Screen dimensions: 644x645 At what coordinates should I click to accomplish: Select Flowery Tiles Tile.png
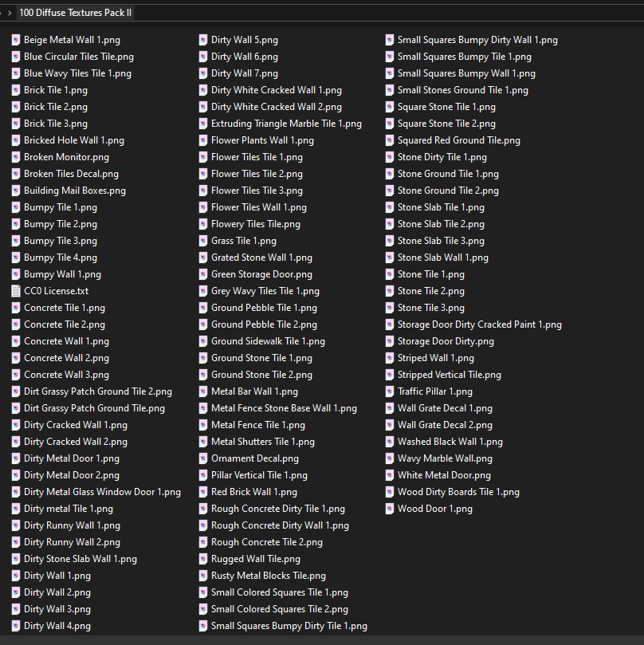[x=255, y=224]
